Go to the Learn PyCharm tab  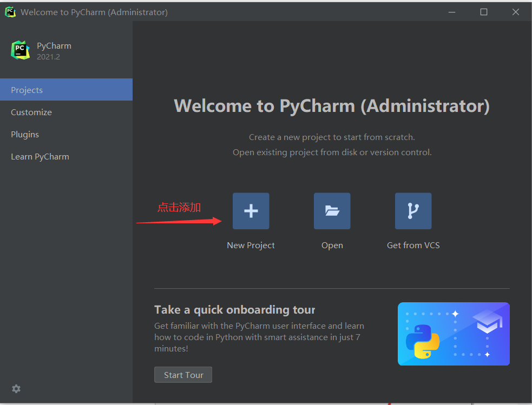pos(66,157)
